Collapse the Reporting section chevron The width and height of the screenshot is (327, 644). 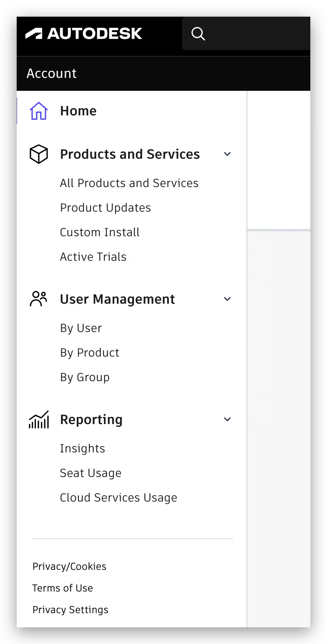(227, 419)
